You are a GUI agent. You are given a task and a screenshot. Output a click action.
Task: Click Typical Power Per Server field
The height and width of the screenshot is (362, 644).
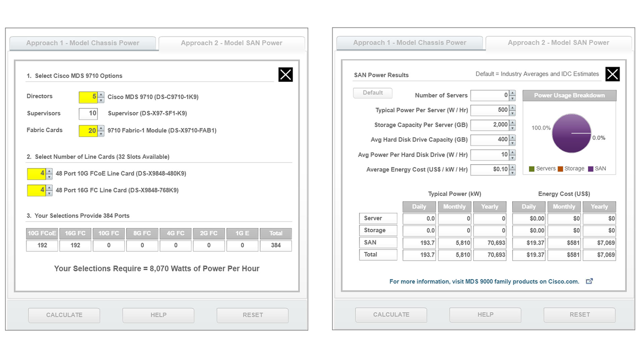coord(490,110)
